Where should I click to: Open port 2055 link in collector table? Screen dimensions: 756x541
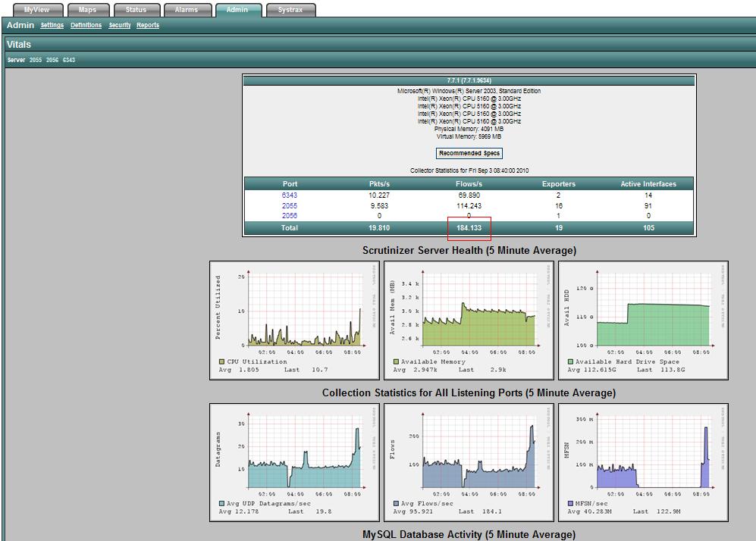click(290, 205)
